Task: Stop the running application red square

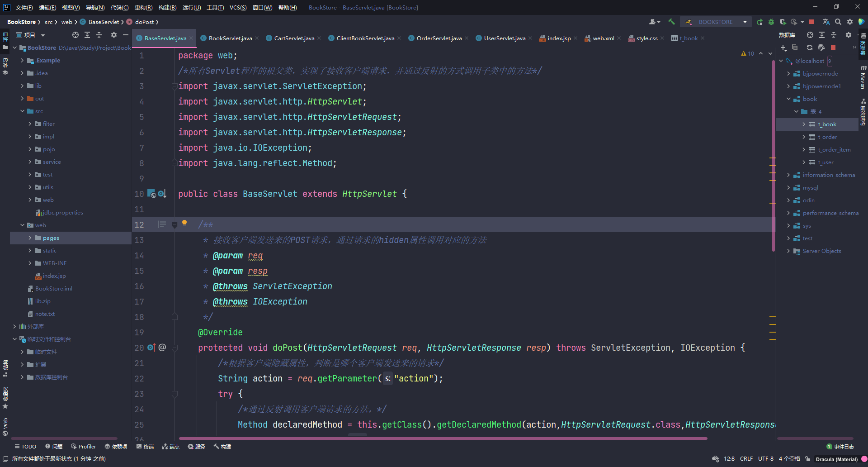Action: coord(811,22)
